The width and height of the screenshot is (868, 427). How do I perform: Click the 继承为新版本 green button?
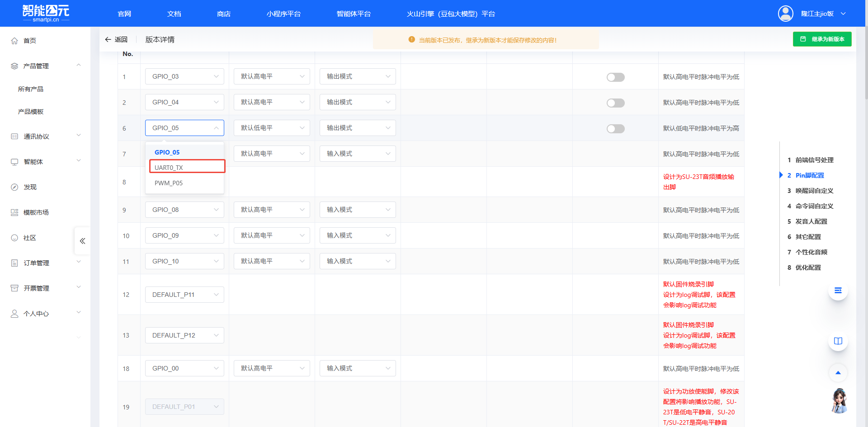tap(822, 39)
